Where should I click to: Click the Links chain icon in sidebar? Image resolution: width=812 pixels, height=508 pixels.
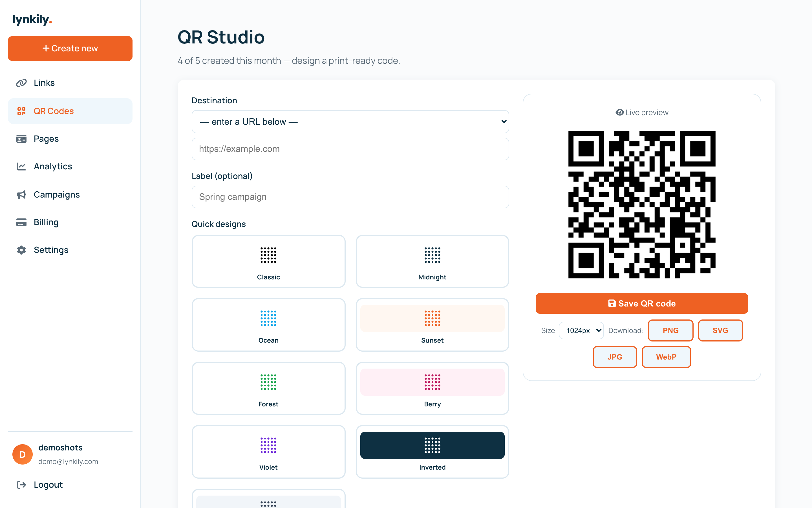(x=21, y=83)
